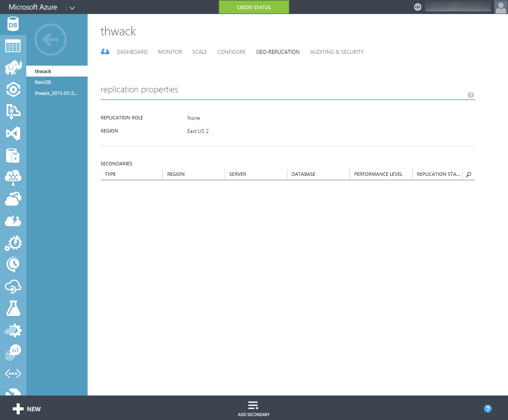Switch to AUDITING & SECURITY tab
The height and width of the screenshot is (420, 508).
[x=337, y=52]
